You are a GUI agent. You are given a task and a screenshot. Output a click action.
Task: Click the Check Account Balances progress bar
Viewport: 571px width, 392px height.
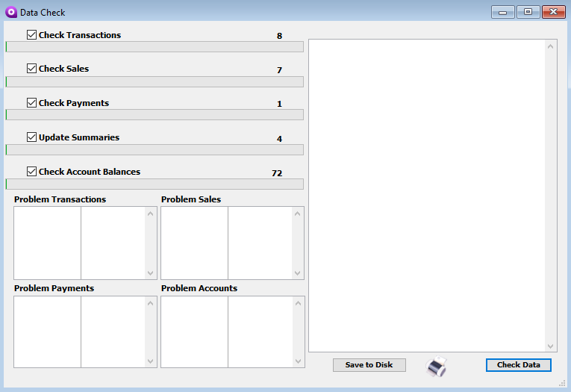coord(155,184)
